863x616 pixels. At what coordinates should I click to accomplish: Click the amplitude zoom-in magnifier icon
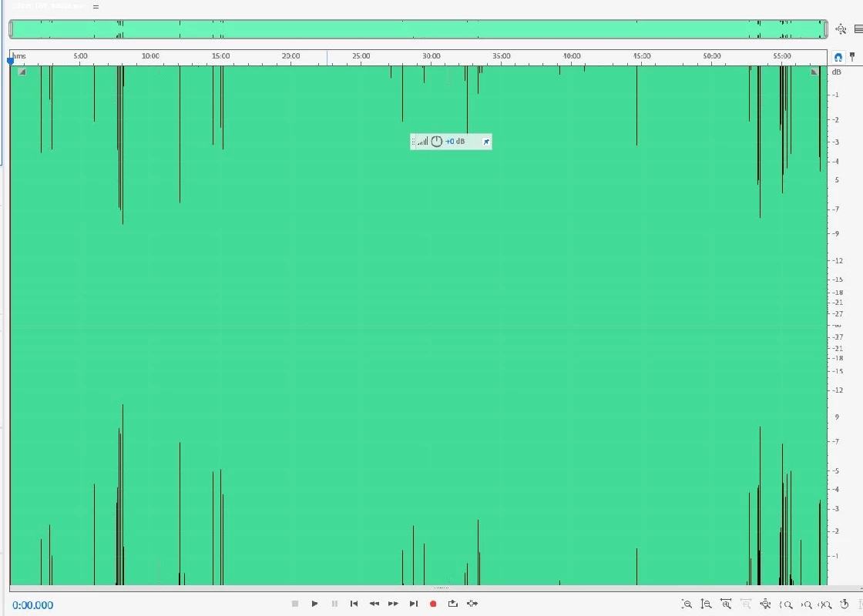click(687, 604)
